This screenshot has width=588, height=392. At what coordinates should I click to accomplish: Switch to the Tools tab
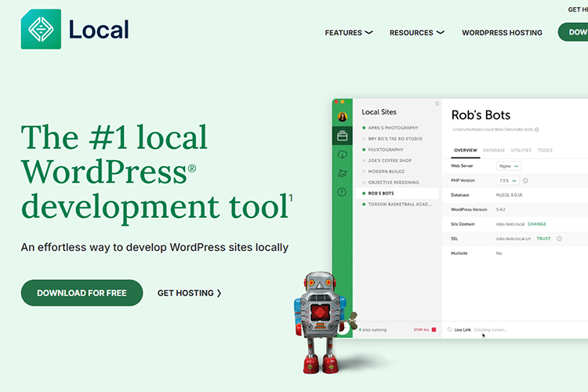(x=545, y=151)
